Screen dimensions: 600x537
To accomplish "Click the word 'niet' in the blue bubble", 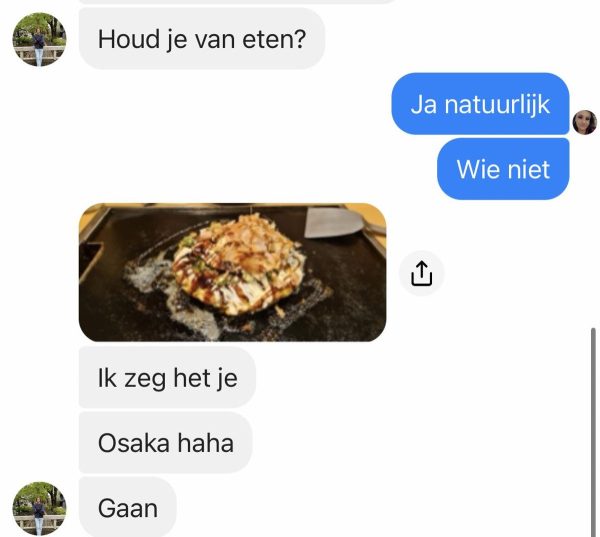I will [x=530, y=169].
